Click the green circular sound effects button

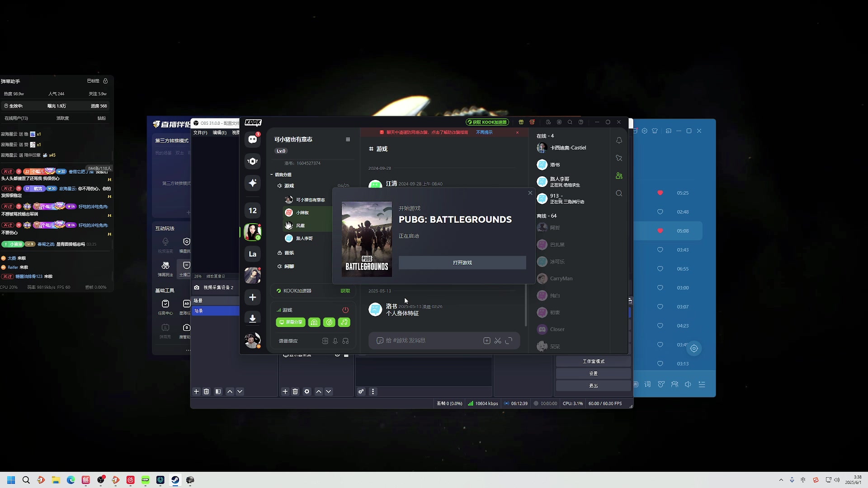329,322
